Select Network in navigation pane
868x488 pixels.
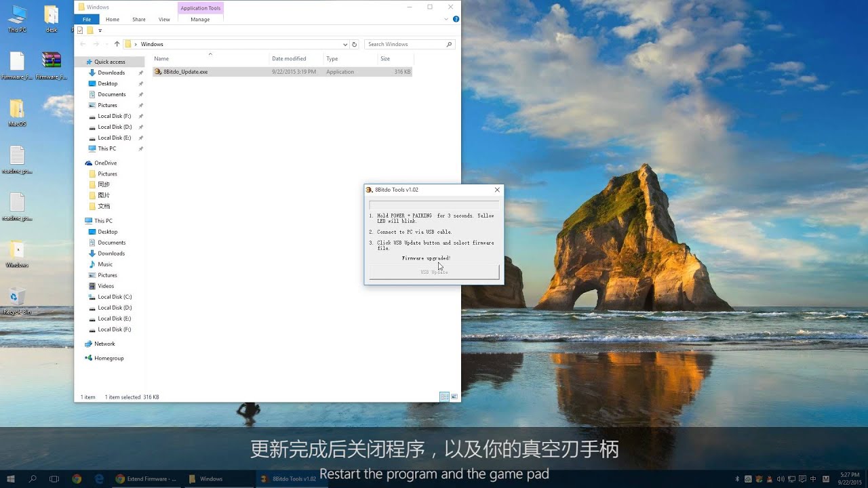tap(104, 344)
